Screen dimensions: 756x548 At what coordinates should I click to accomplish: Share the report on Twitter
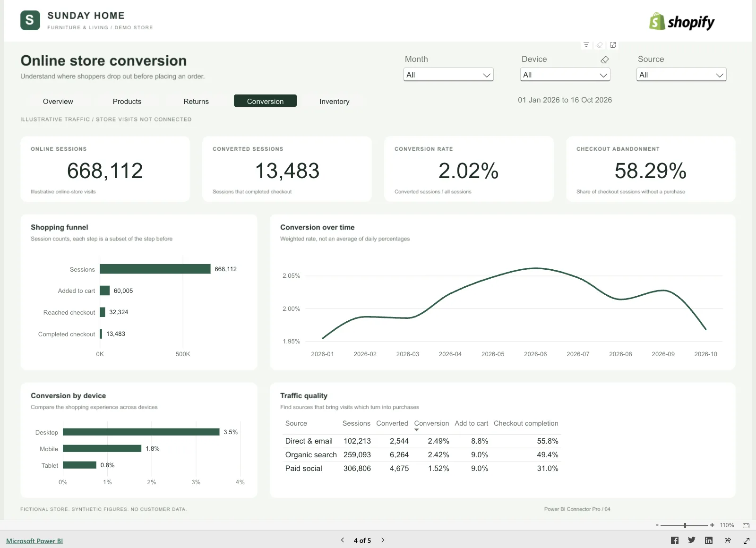click(x=692, y=540)
